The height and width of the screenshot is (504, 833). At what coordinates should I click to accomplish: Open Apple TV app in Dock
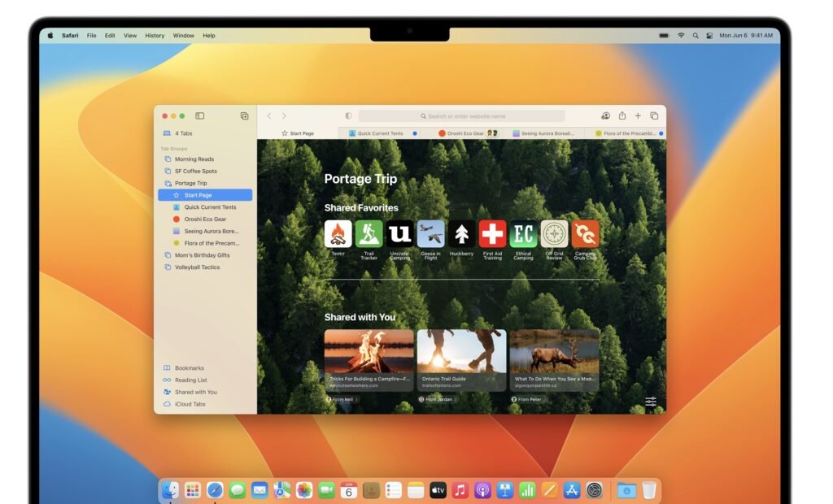click(438, 490)
